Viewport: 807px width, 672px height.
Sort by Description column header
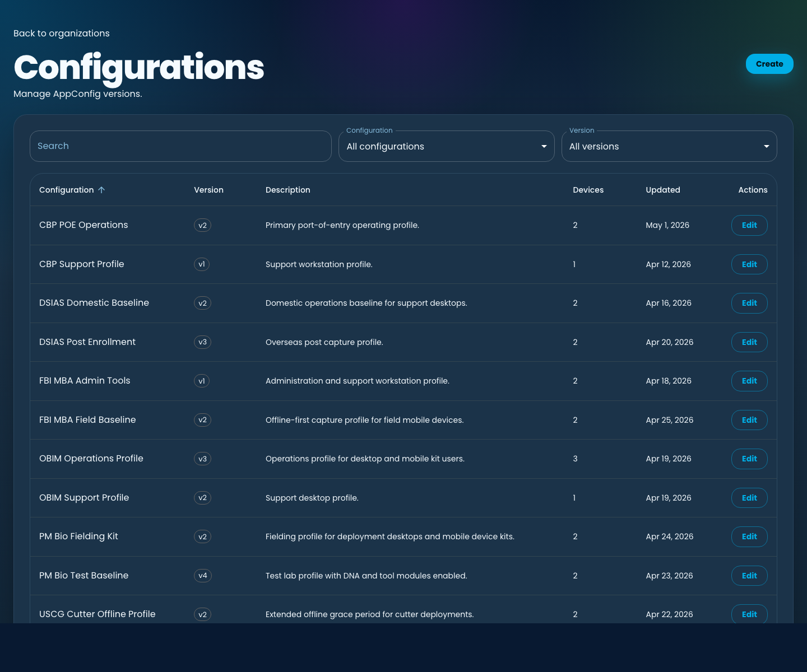click(287, 190)
